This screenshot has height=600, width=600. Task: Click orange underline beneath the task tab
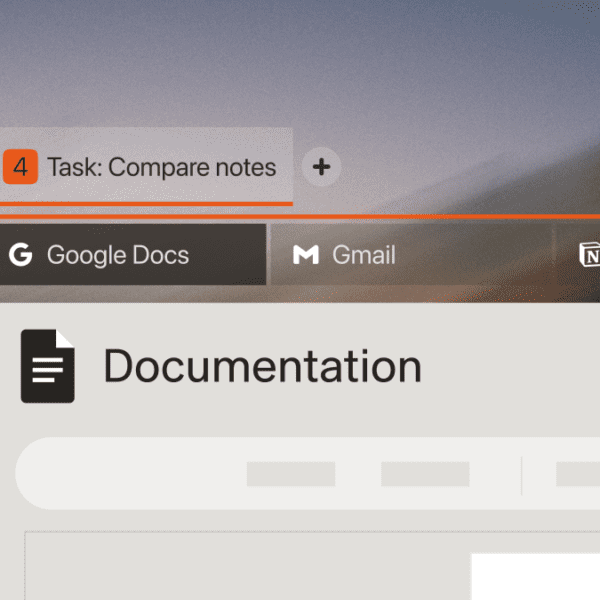146,204
